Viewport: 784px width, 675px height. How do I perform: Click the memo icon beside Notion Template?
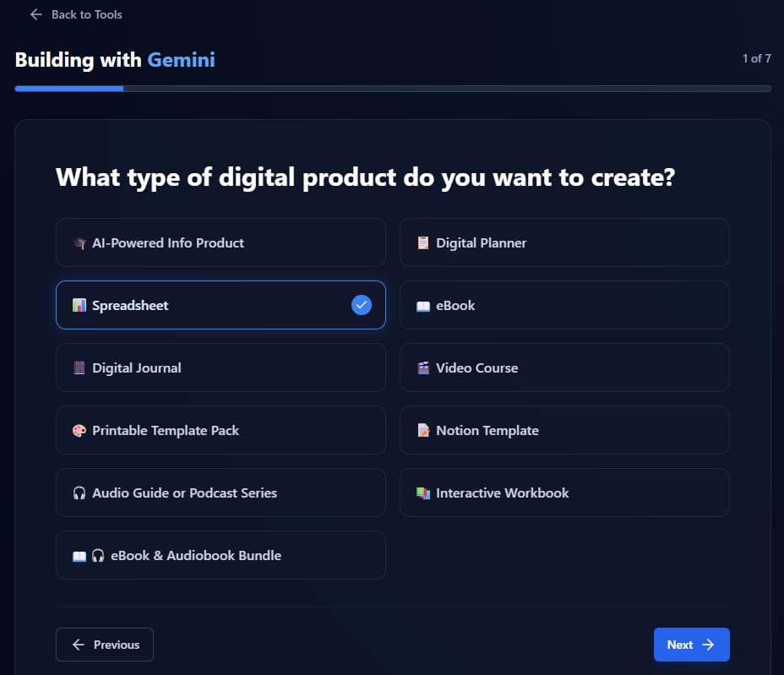pyautogui.click(x=423, y=431)
